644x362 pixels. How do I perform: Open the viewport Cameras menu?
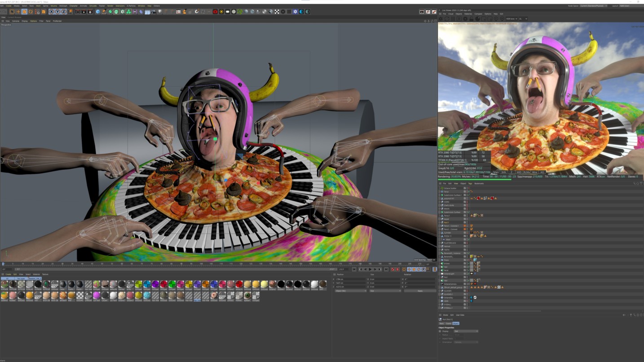tap(15, 21)
